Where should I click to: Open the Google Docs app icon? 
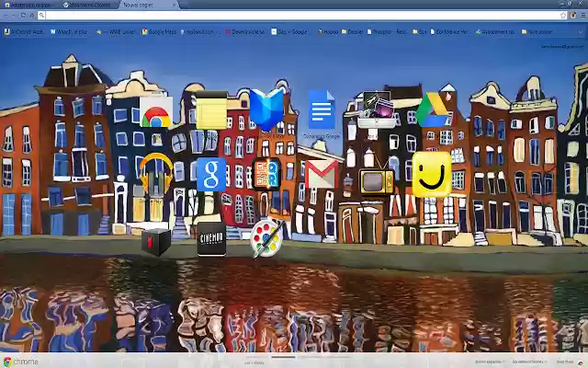click(x=322, y=109)
